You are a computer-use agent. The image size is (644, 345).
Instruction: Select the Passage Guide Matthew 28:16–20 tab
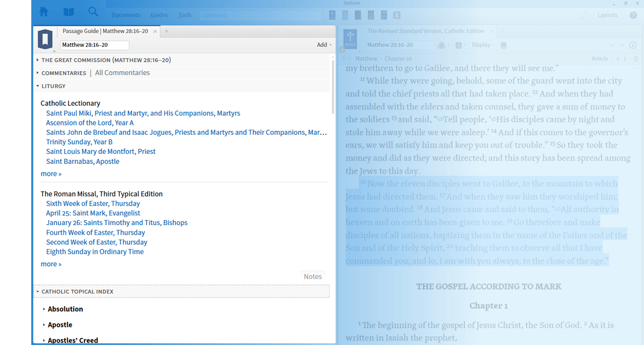(x=105, y=31)
